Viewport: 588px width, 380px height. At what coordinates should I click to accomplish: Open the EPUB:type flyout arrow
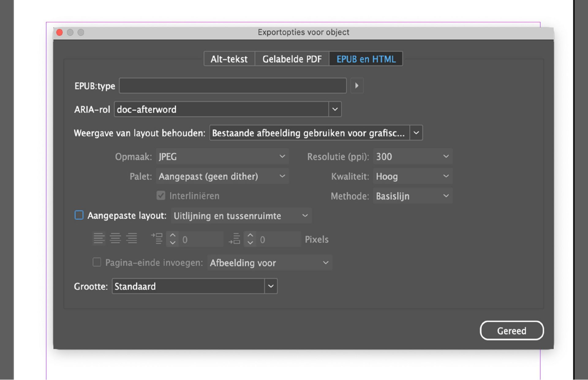pyautogui.click(x=356, y=86)
